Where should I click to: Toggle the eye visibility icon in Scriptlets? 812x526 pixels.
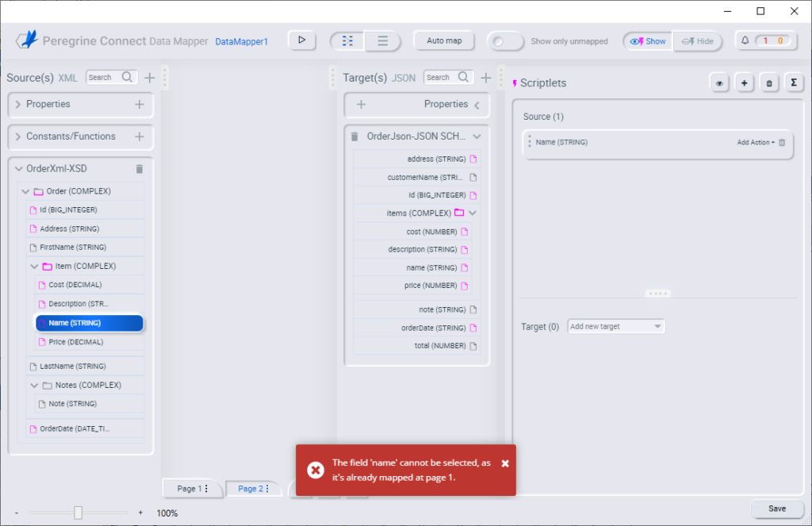[x=719, y=83]
